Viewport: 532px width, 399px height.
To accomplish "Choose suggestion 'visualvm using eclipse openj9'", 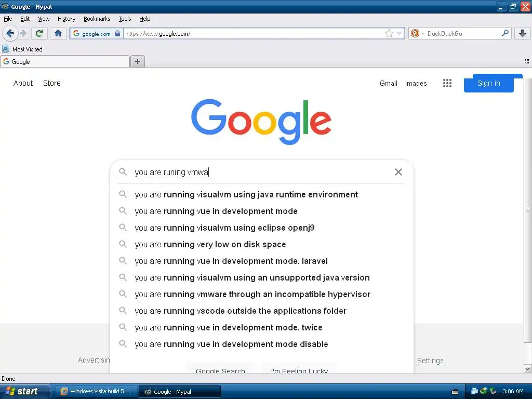I will (261, 228).
